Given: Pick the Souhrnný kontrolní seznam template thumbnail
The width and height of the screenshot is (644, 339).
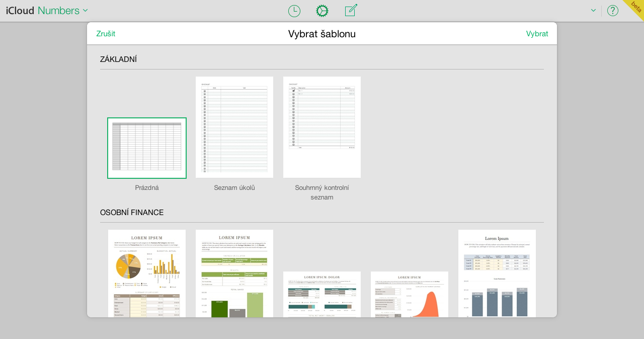Looking at the screenshot, I should (x=322, y=127).
